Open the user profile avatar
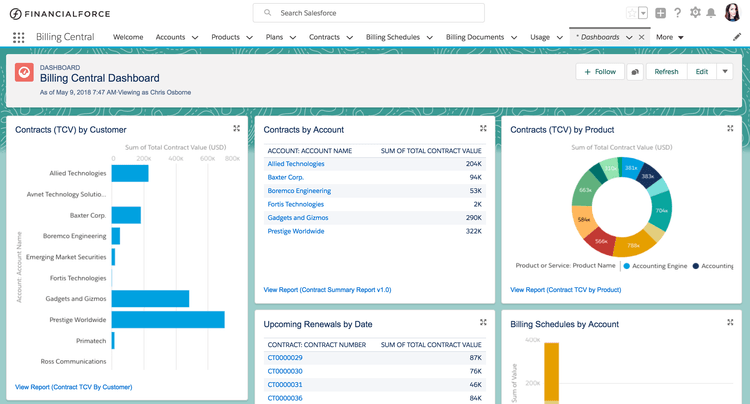 [x=732, y=13]
